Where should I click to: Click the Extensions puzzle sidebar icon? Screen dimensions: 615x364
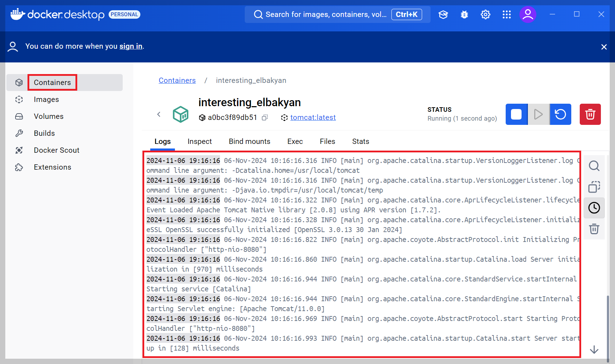[x=19, y=167]
